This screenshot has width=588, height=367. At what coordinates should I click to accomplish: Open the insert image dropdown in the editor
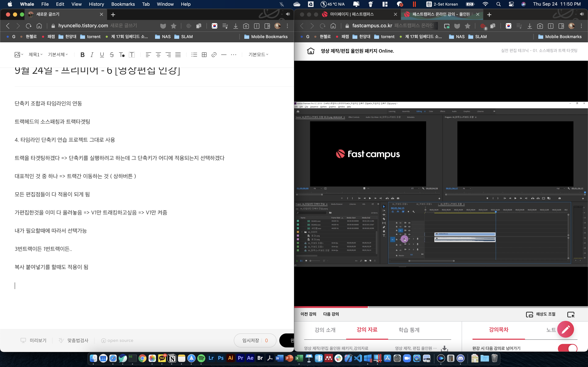[19, 55]
